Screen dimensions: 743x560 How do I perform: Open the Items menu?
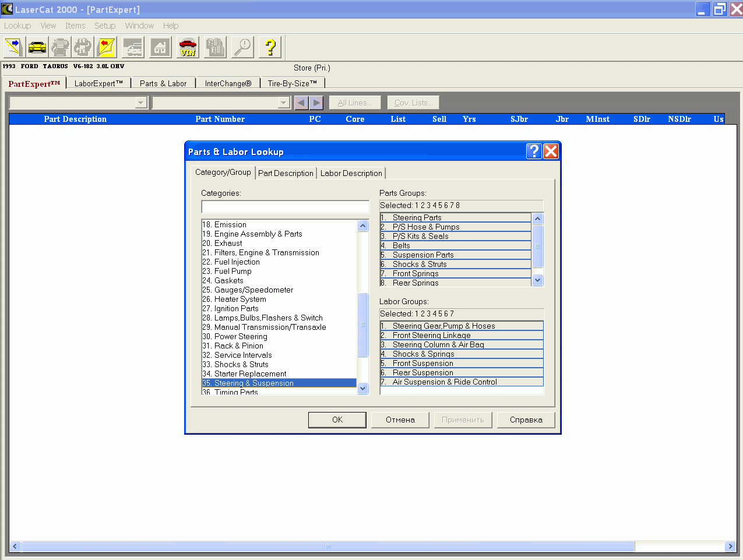point(75,26)
